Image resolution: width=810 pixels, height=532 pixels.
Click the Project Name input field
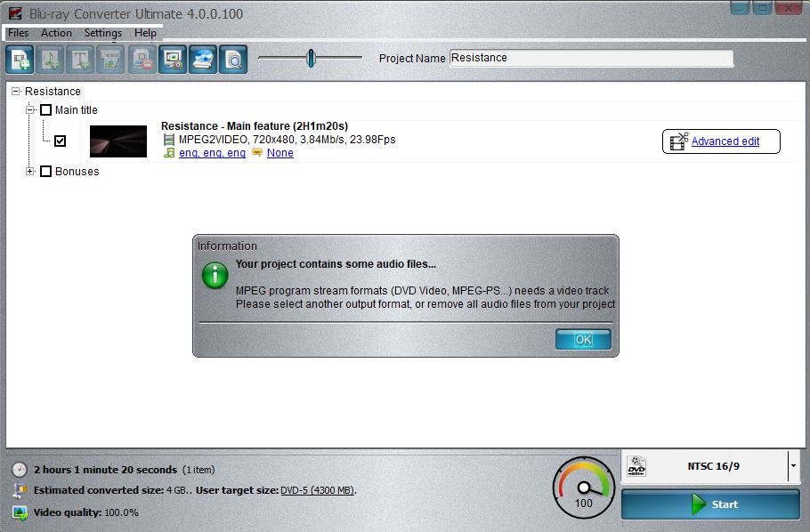(x=592, y=58)
